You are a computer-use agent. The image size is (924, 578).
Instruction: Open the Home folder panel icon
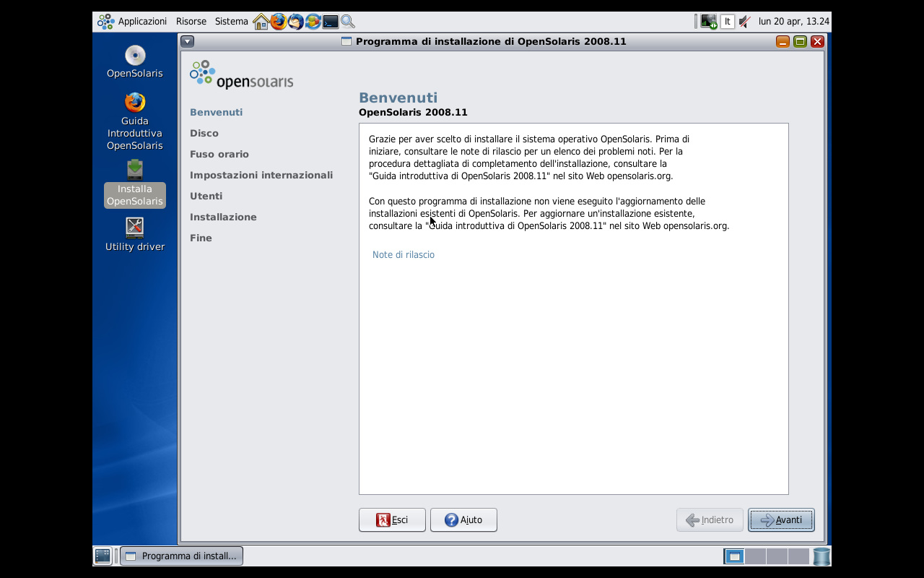coord(261,22)
